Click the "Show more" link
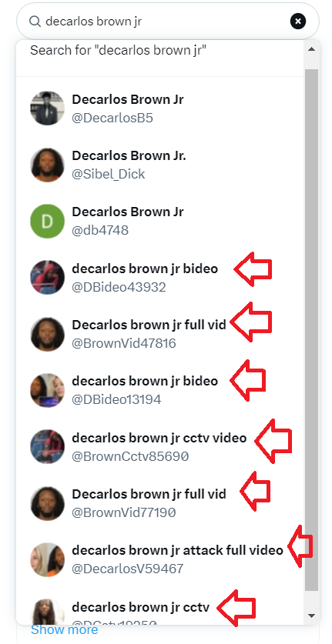 (64, 629)
